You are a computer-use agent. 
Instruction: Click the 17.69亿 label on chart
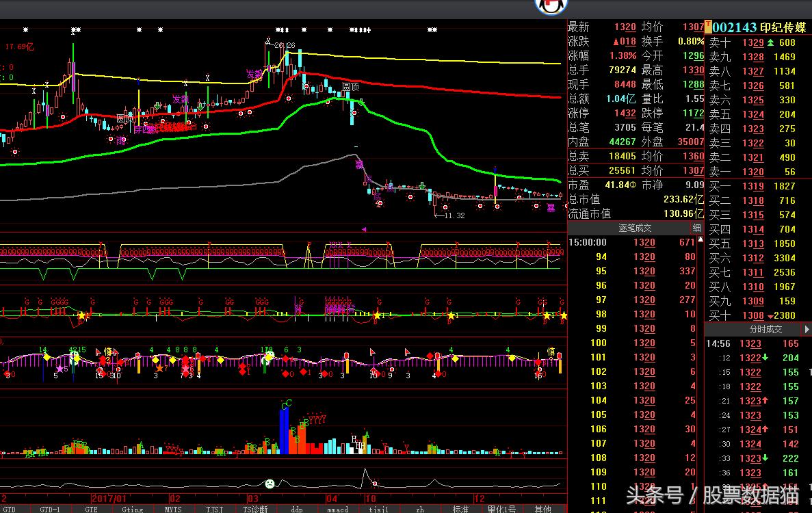(19, 47)
